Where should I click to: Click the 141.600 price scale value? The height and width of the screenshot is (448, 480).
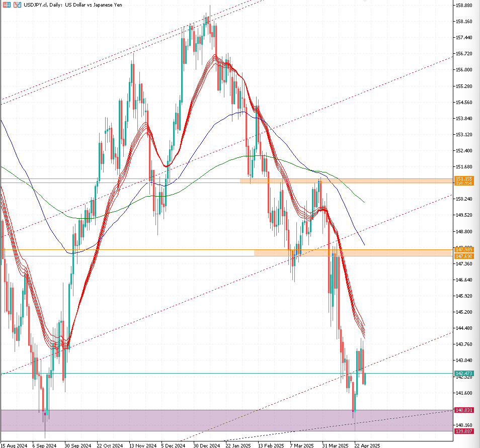[464, 393]
